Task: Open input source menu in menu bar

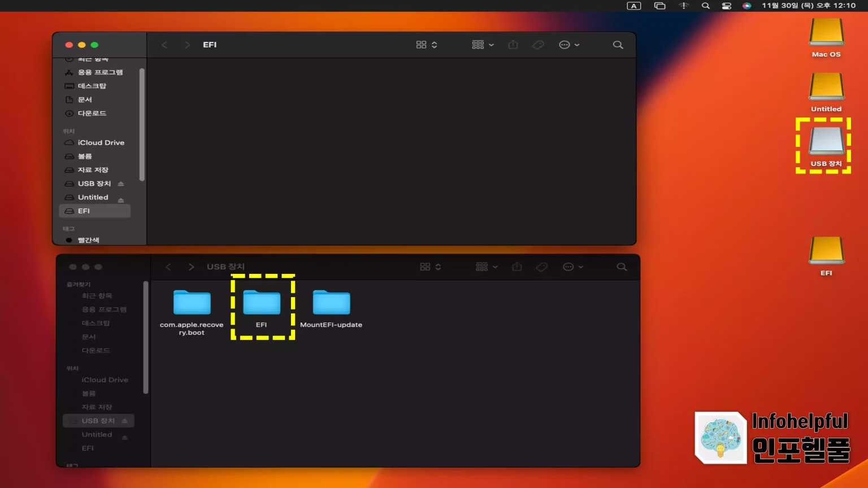Action: (634, 6)
